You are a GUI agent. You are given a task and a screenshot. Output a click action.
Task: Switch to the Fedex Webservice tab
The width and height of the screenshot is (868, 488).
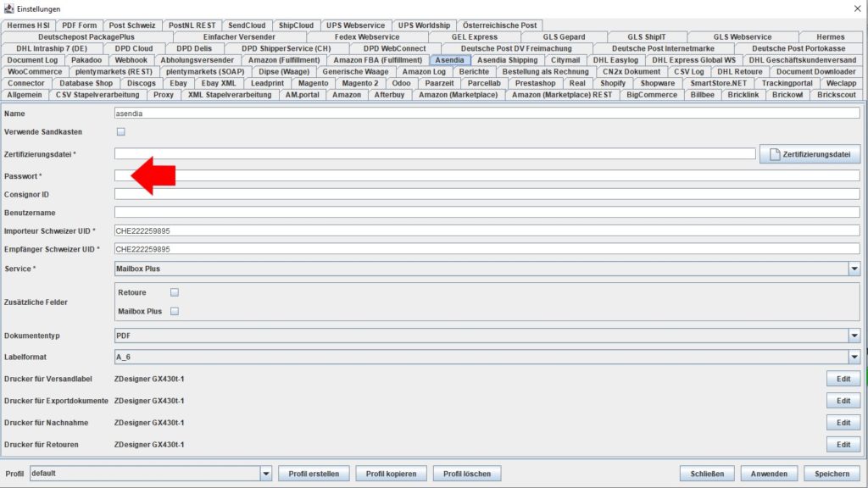(x=367, y=36)
